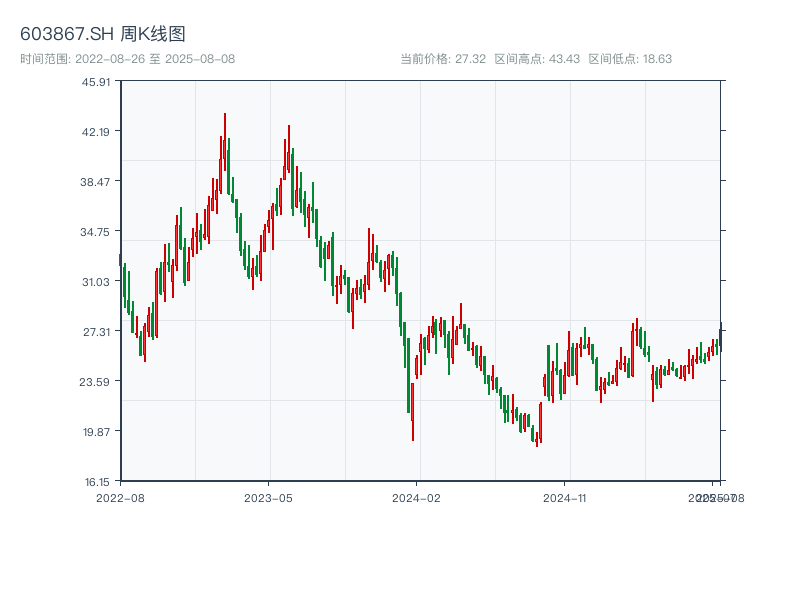
Task: Click the y-axis label 45.91
Action: point(96,82)
